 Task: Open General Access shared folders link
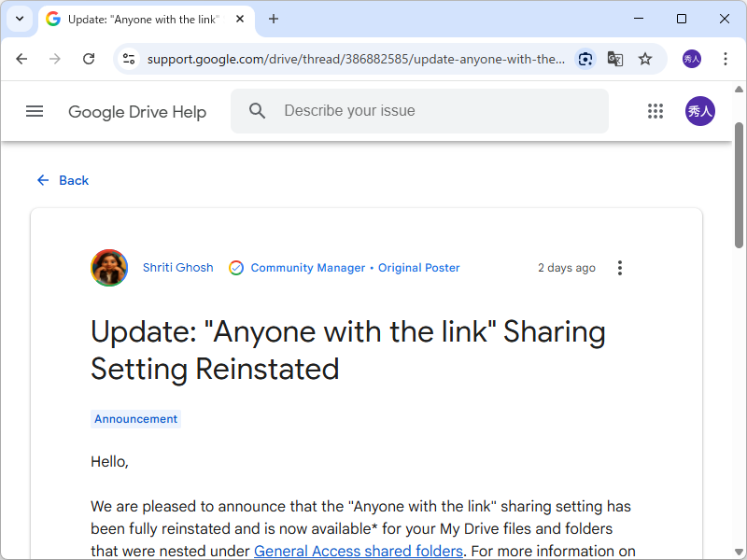[359, 551]
